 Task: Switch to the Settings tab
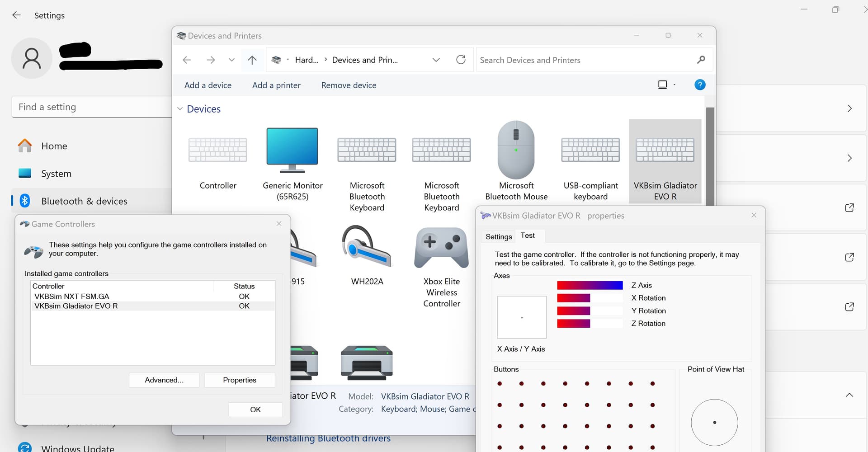pos(499,236)
